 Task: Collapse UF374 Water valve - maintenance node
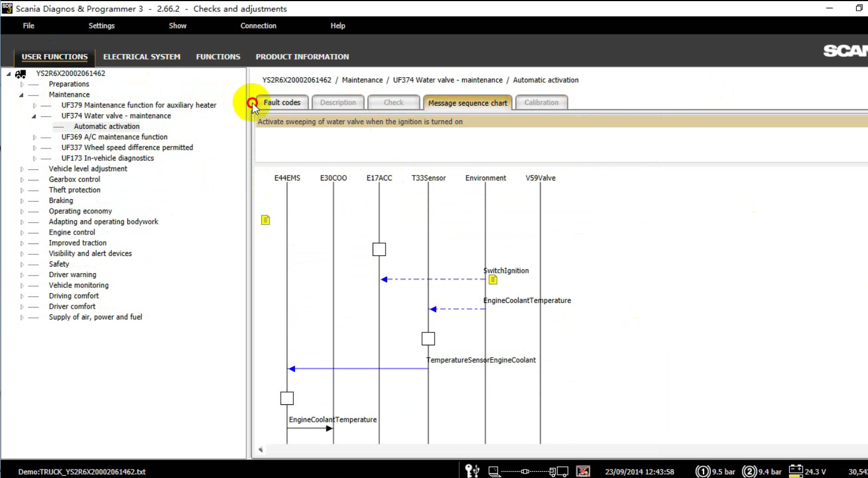coord(34,116)
